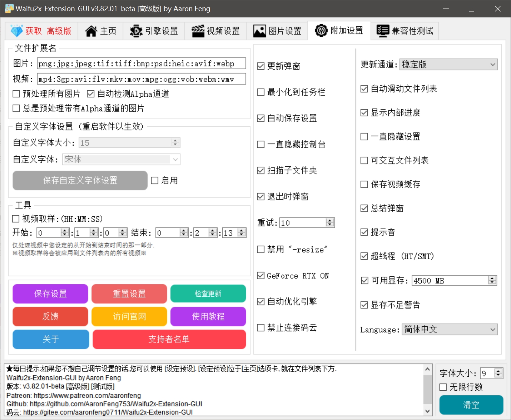Viewport: 511px width, 420px height.
Task: Open the 更新通道 dropdown
Action: point(448,64)
